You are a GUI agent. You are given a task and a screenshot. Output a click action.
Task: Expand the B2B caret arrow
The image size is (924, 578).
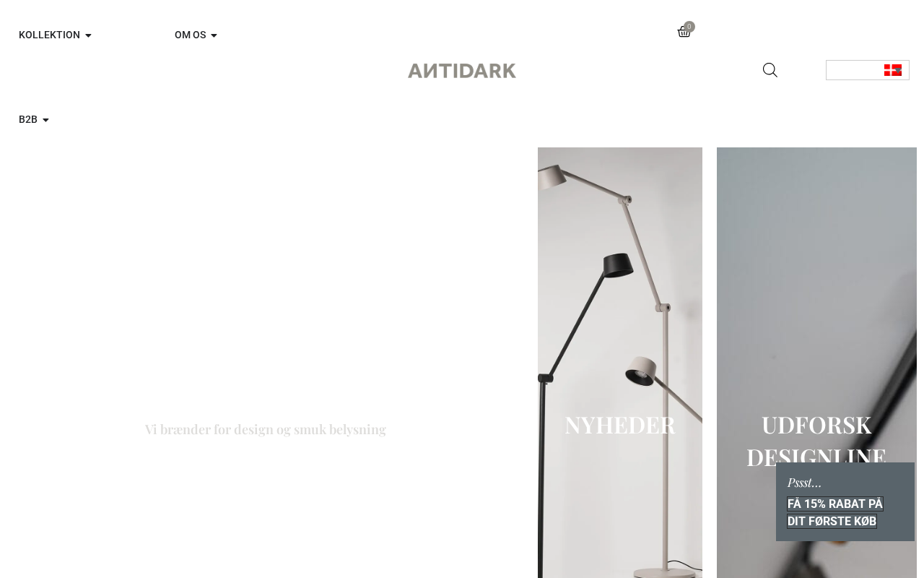click(x=45, y=120)
